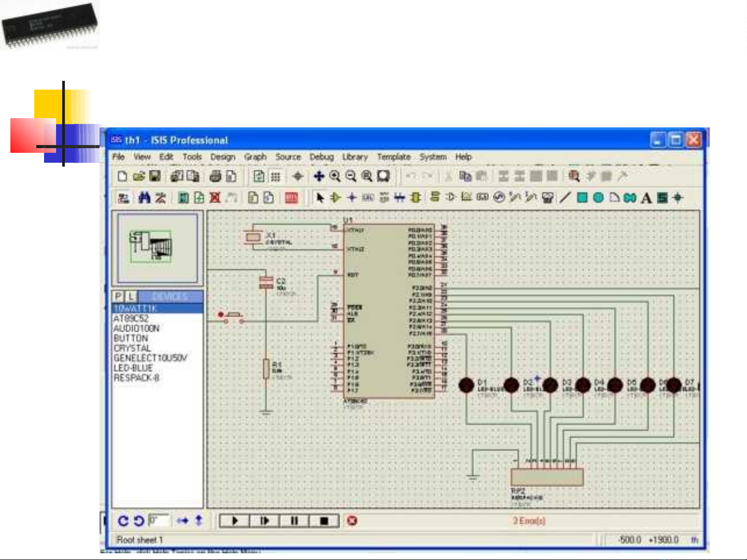Choose the 2D line drawing tool

tap(565, 198)
